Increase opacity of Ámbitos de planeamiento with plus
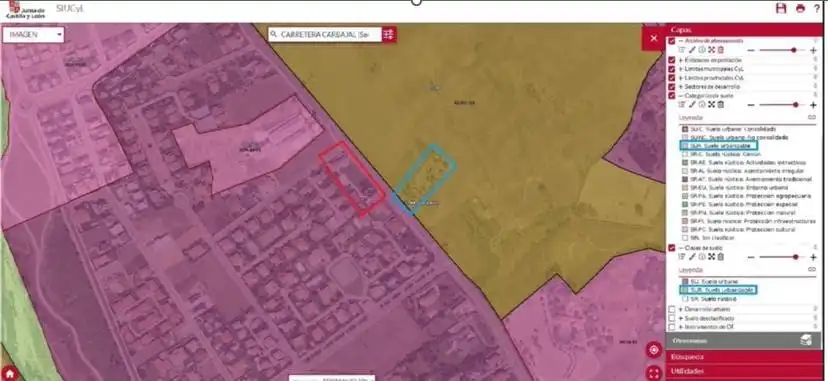828x381 pixels. (x=813, y=50)
